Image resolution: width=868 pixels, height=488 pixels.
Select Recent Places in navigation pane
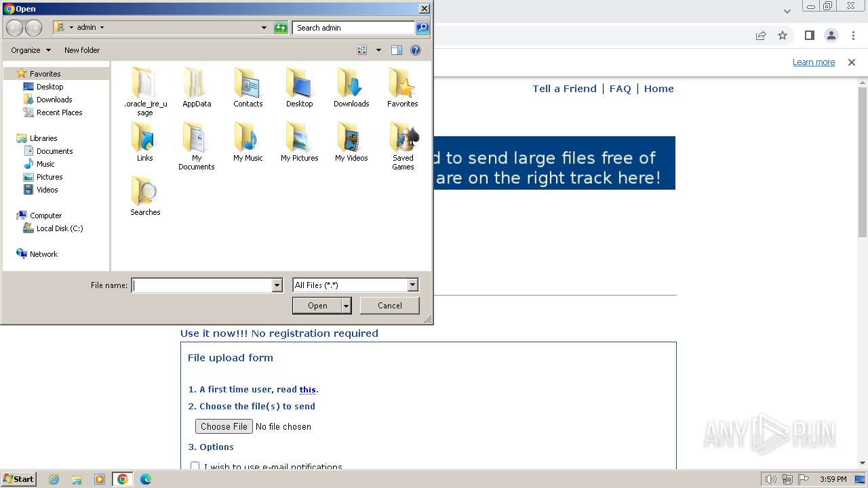(x=59, y=113)
